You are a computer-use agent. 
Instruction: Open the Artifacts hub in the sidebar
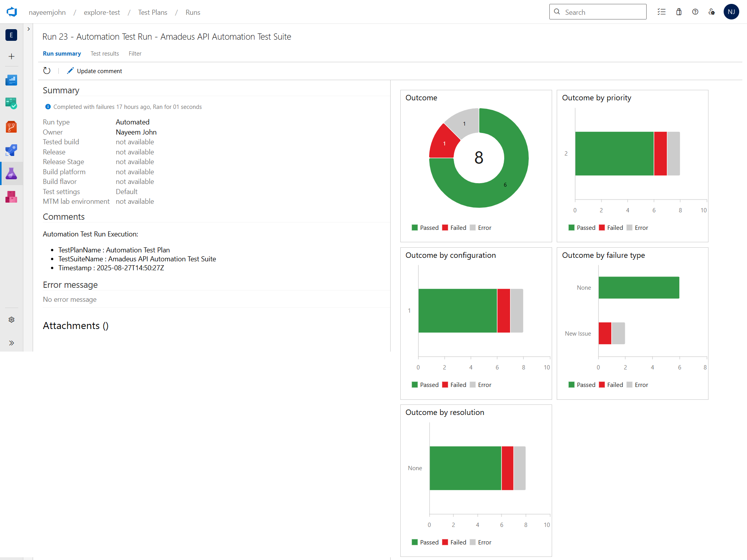(x=11, y=197)
